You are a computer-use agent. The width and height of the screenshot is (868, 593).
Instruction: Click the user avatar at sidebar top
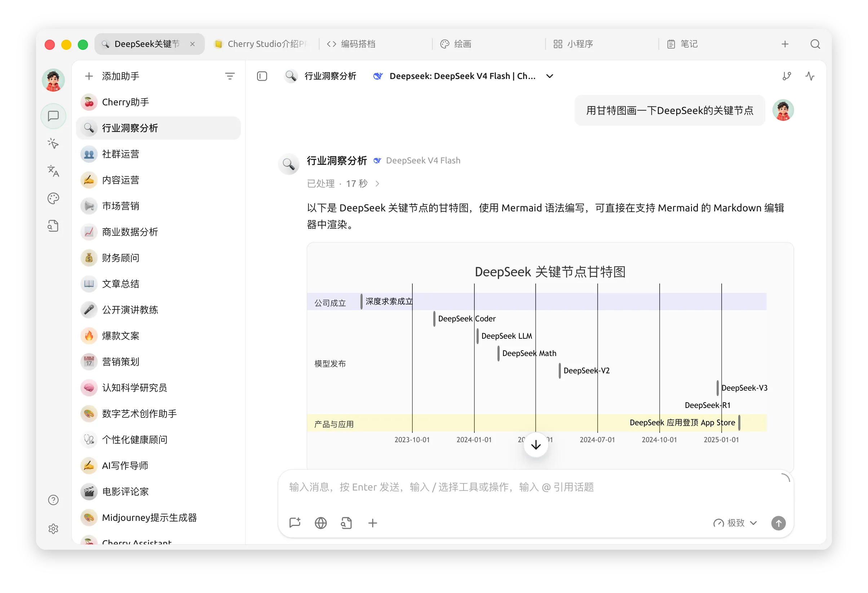click(53, 80)
